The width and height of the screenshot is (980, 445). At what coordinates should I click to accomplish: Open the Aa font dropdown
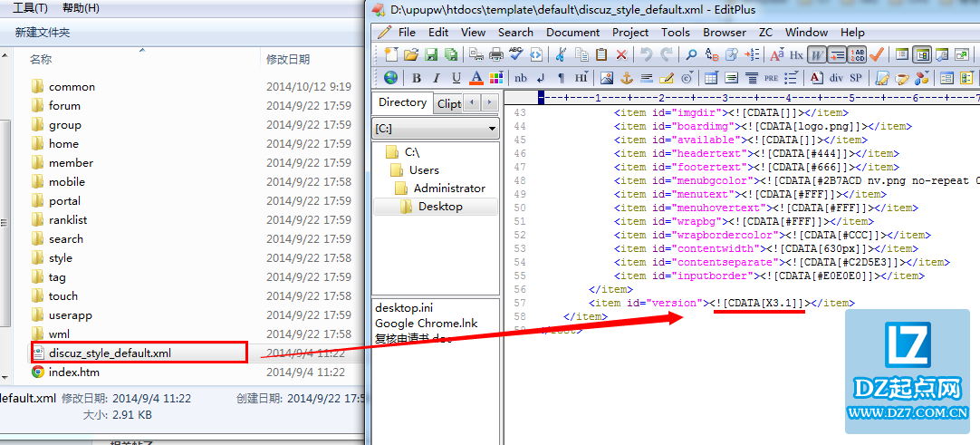777,54
